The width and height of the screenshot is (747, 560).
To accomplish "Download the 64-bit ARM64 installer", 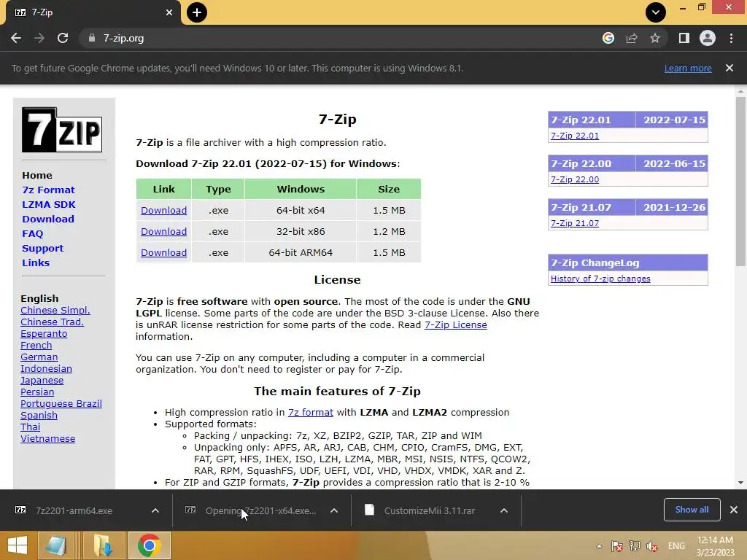I will [163, 253].
